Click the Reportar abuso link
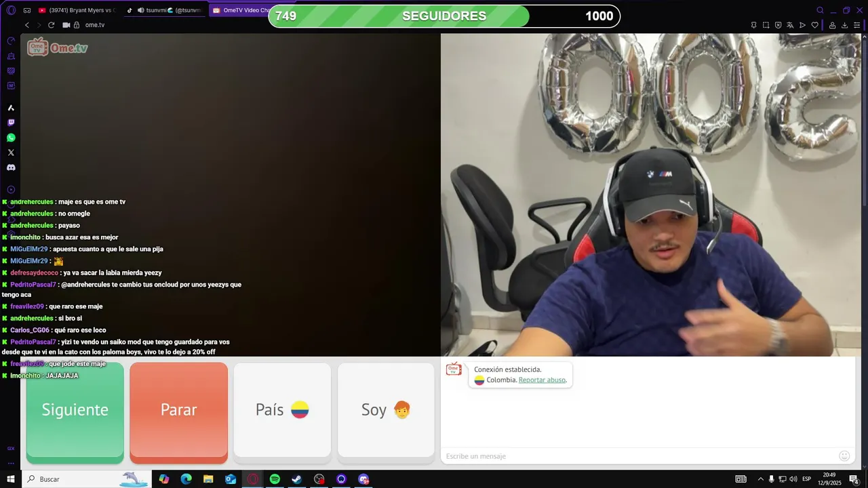 click(x=542, y=380)
